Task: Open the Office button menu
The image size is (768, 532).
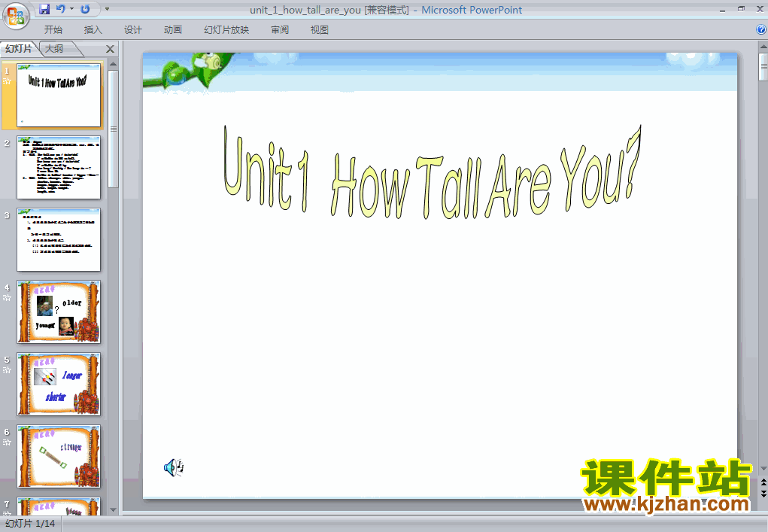Action: click(x=16, y=16)
